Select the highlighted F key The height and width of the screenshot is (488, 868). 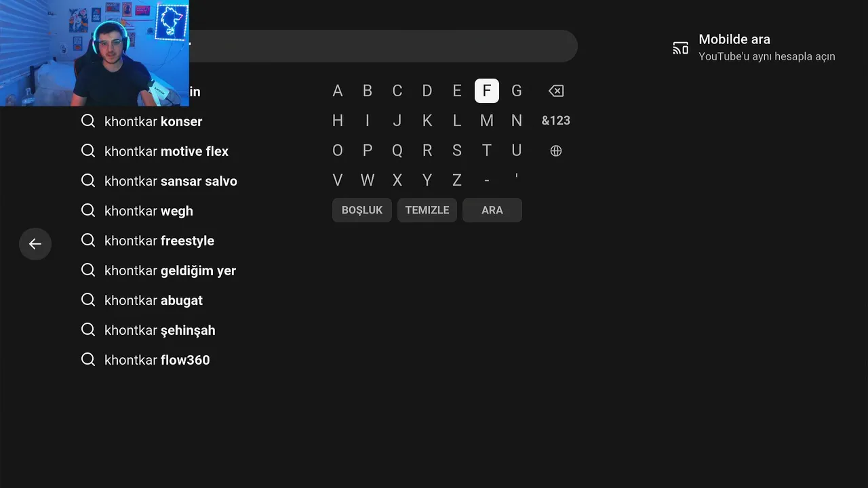487,91
